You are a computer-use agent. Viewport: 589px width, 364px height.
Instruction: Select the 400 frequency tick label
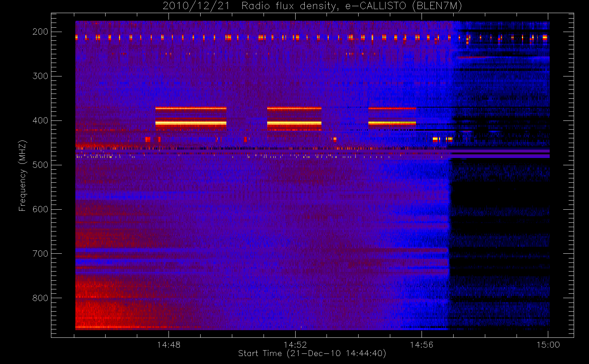40,120
